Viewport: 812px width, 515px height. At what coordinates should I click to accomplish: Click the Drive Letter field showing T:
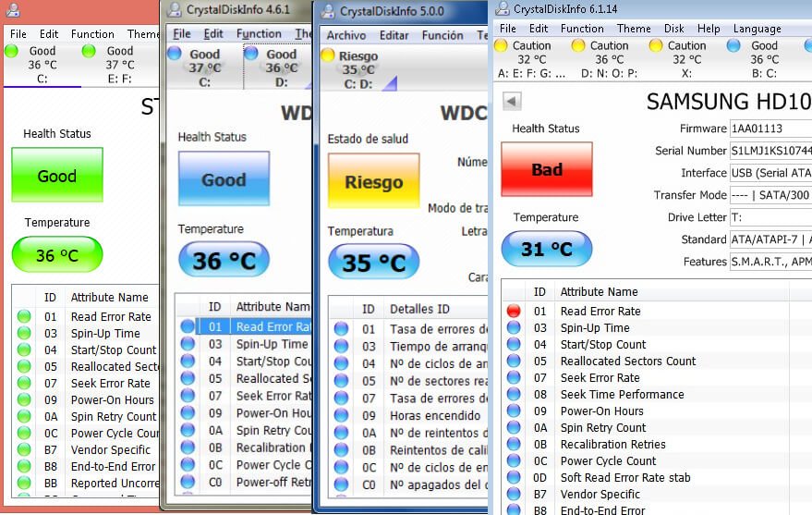click(770, 217)
